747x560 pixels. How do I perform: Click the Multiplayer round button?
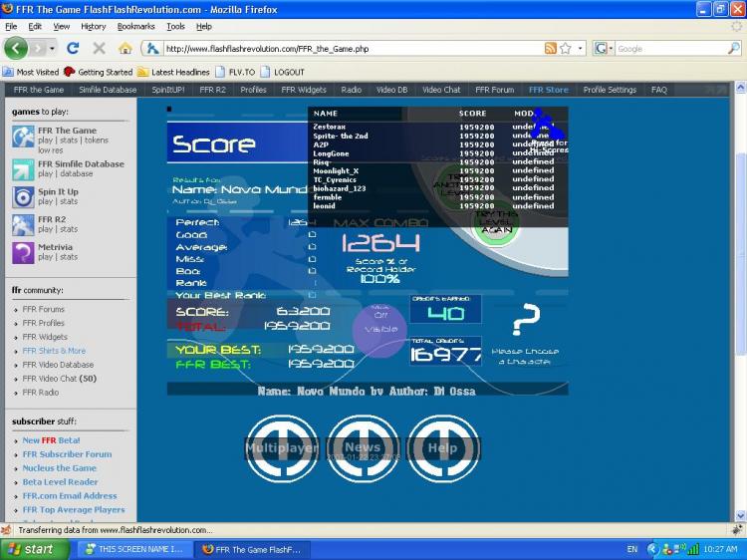282,448
